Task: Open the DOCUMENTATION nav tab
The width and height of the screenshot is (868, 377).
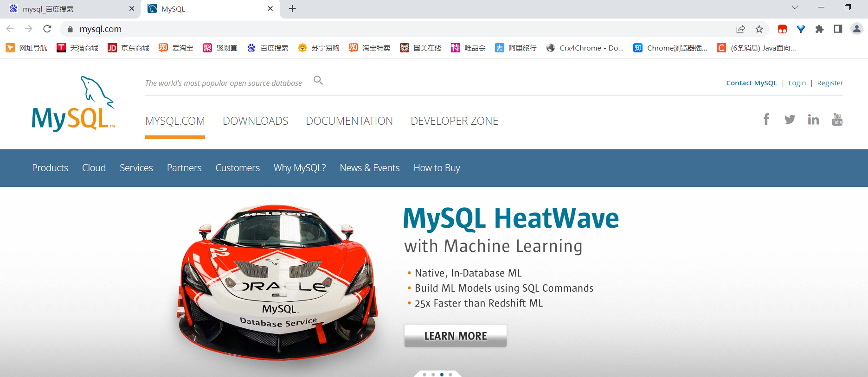Action: pyautogui.click(x=349, y=121)
